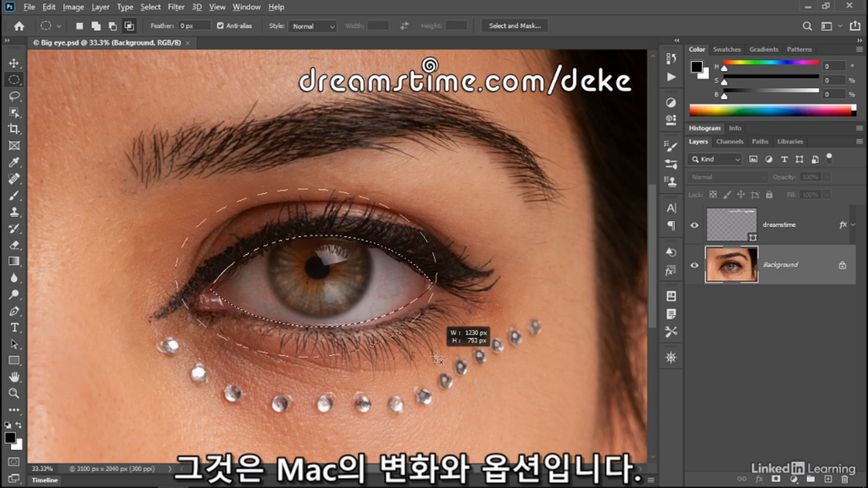Expand dreamstime layer effects arrow
Screen dimensions: 868x488
(x=852, y=225)
